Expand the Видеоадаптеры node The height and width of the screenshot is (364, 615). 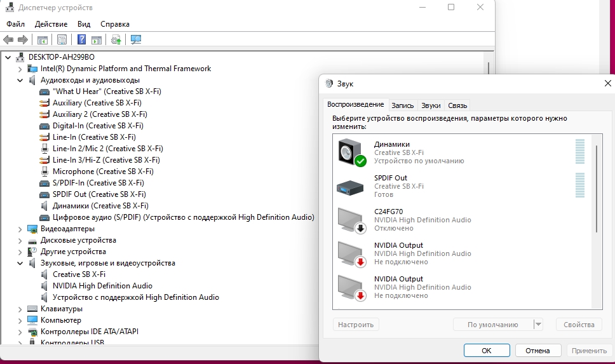coord(20,229)
